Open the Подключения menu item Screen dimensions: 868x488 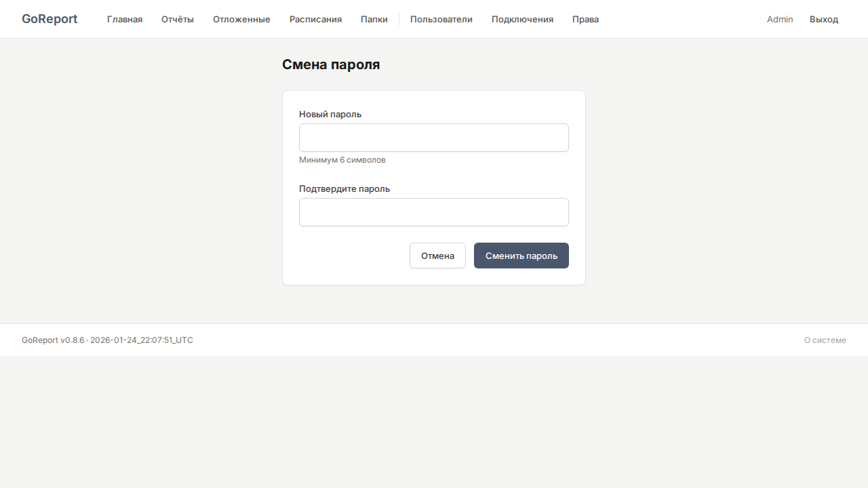click(522, 19)
